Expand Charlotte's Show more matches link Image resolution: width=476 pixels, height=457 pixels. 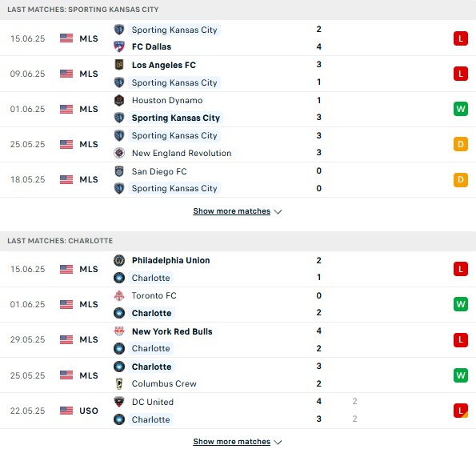pyautogui.click(x=232, y=442)
